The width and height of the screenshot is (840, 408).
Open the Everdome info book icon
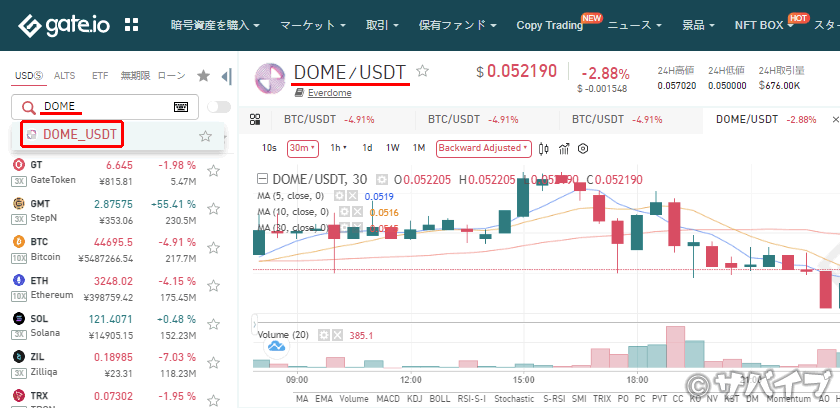[x=299, y=93]
